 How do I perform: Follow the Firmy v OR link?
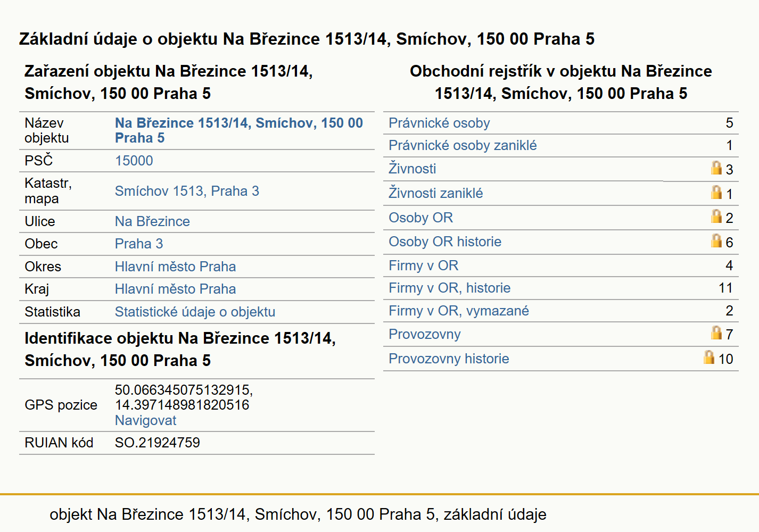point(423,265)
